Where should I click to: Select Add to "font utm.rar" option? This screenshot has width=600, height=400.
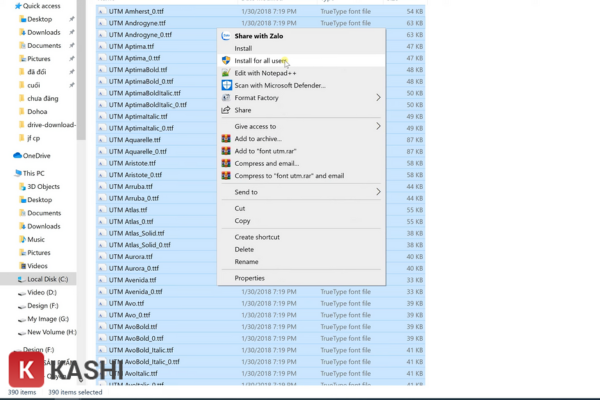click(268, 151)
